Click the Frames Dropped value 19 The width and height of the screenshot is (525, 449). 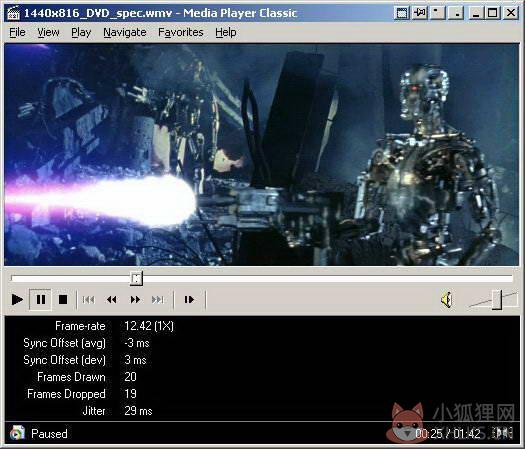(130, 394)
